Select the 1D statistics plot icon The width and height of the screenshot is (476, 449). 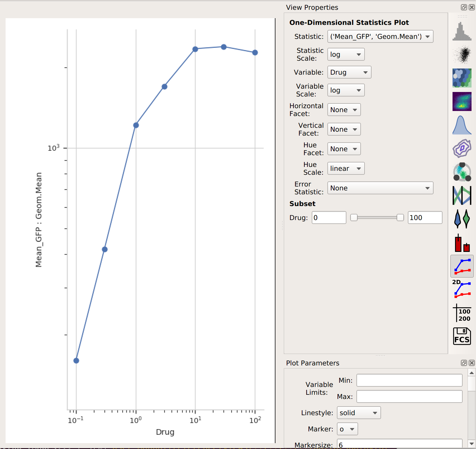click(x=462, y=266)
